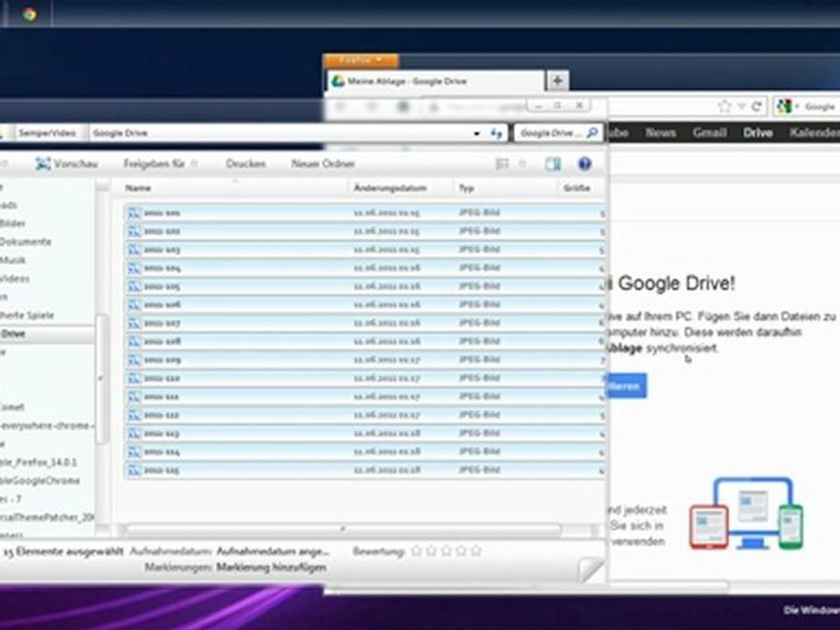Select the file name ending 113
Screen dimensions: 840x630
pos(161,433)
